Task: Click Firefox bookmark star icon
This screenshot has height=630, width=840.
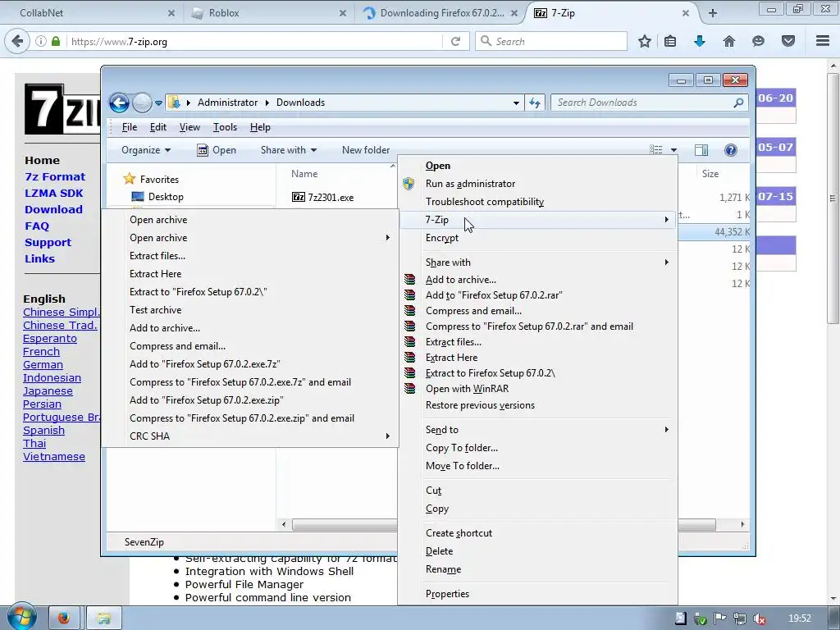Action: pyautogui.click(x=645, y=41)
